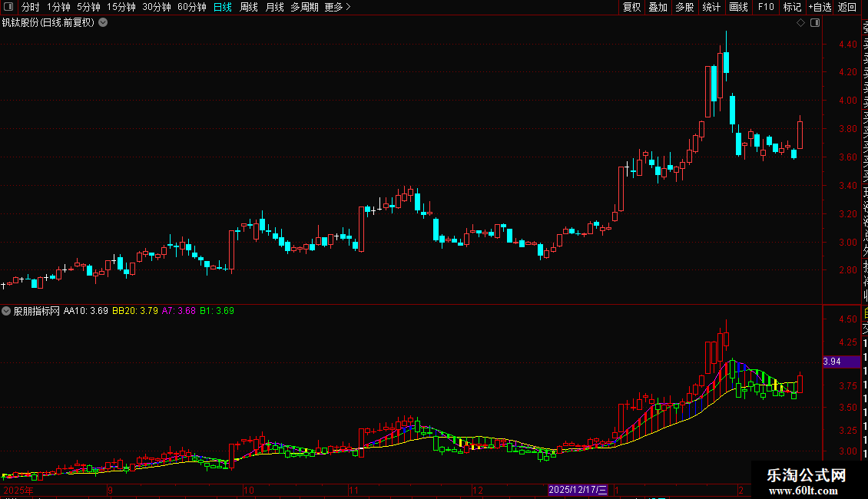Open dropdown next to 钒钛股份 chart title

[103, 23]
